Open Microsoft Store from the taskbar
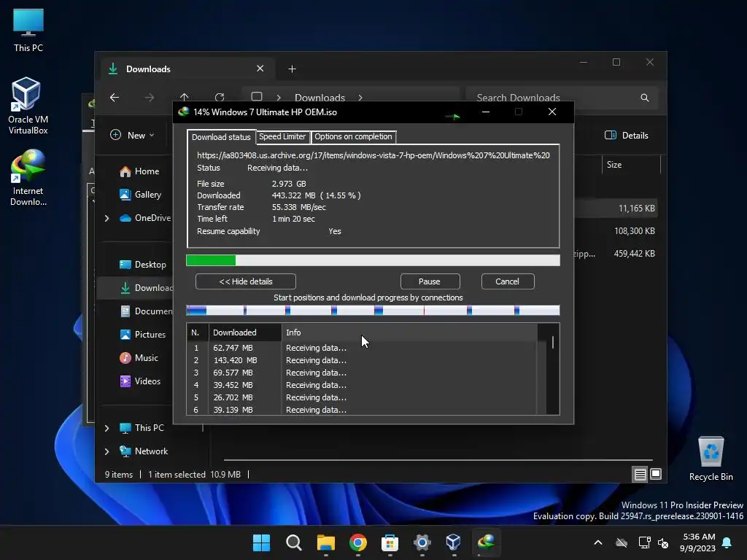Image resolution: width=747 pixels, height=560 pixels. point(390,542)
